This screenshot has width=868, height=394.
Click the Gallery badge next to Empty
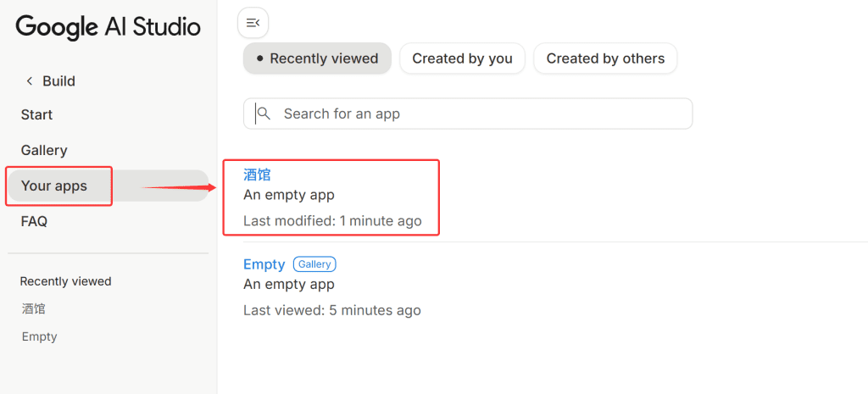point(314,264)
